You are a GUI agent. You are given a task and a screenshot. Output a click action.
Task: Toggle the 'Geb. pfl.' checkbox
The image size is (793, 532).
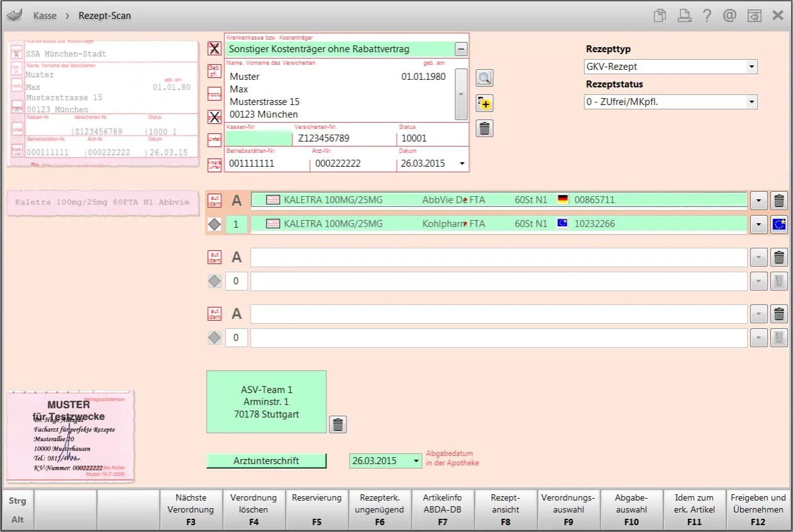(x=214, y=70)
